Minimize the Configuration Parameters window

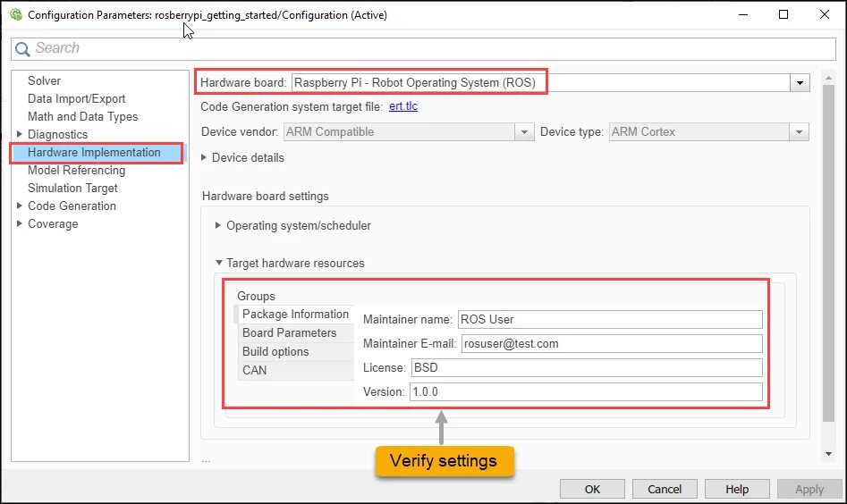point(743,14)
